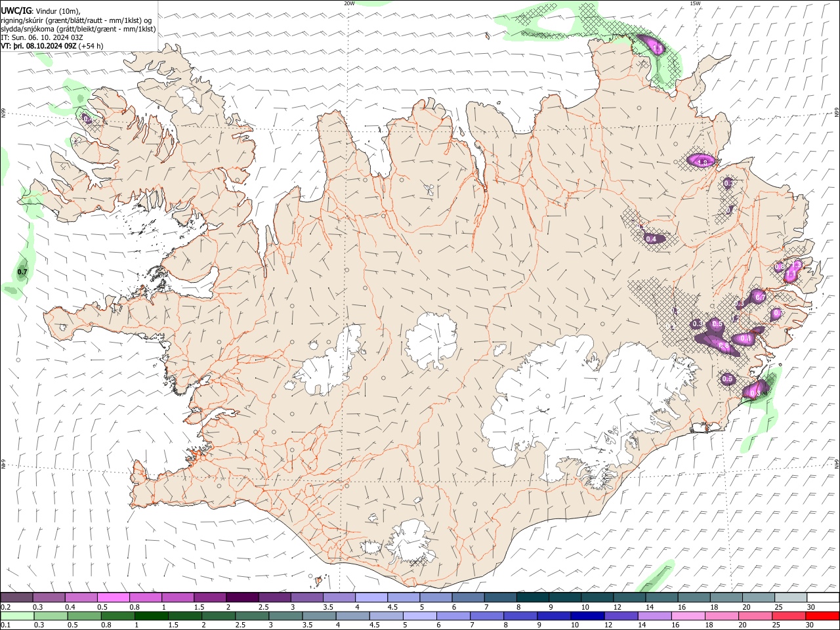Select upper legend swatch between 0.4 and 0.5
This screenshot has width=840, height=630.
[81, 597]
